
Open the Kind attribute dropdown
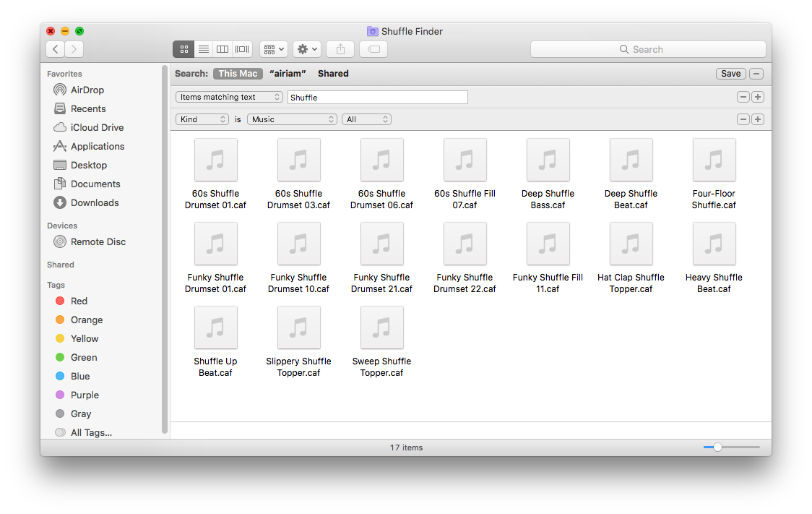coord(202,119)
